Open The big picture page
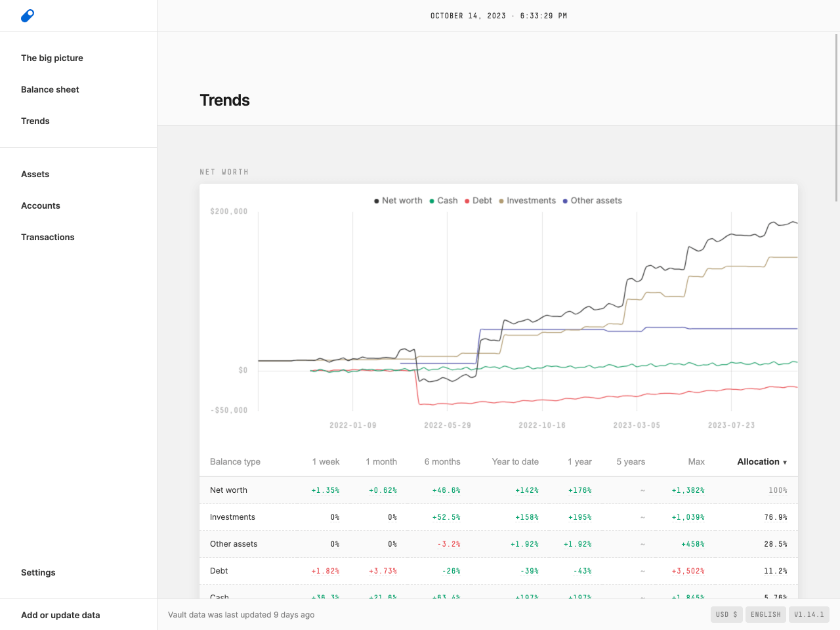This screenshot has width=840, height=630. 52,58
